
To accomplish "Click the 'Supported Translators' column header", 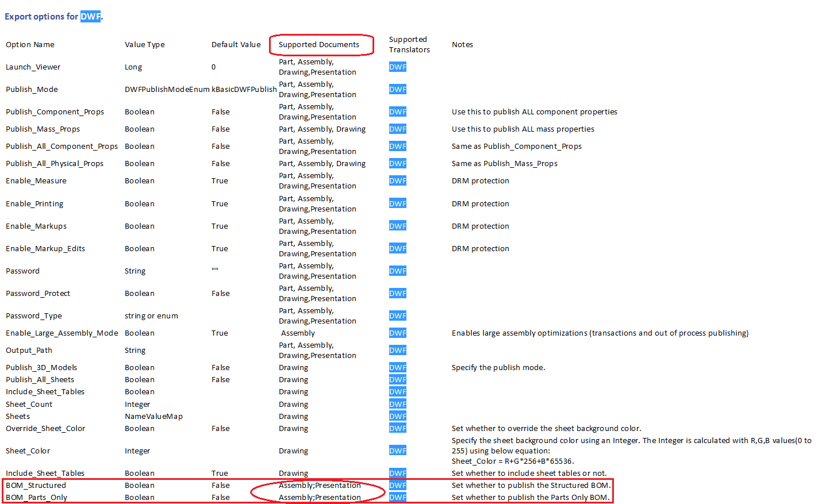I will click(409, 45).
